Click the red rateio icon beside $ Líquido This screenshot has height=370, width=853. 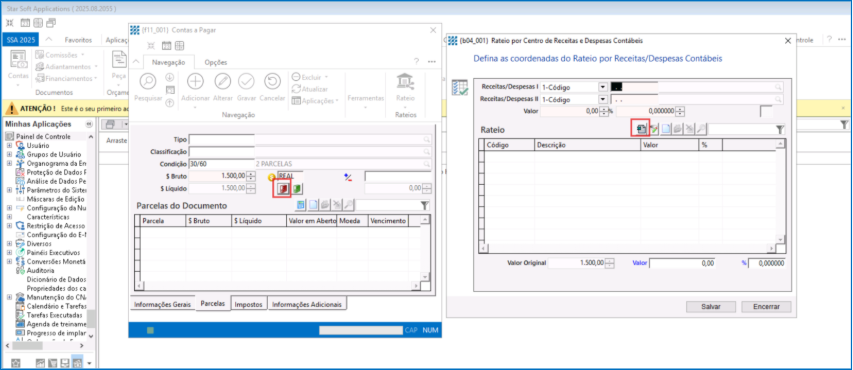[x=283, y=188]
